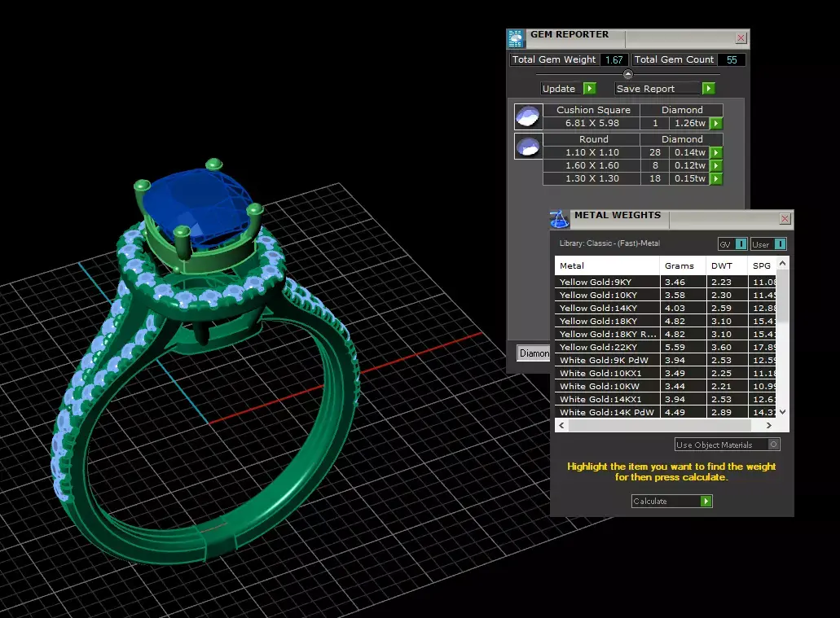Click the Gem Reporter panel icon

516,38
